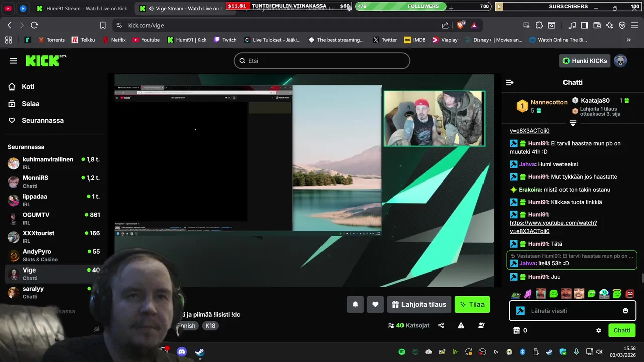Open the YouTube link in chat
This screenshot has width=644, height=362.
click(x=553, y=227)
